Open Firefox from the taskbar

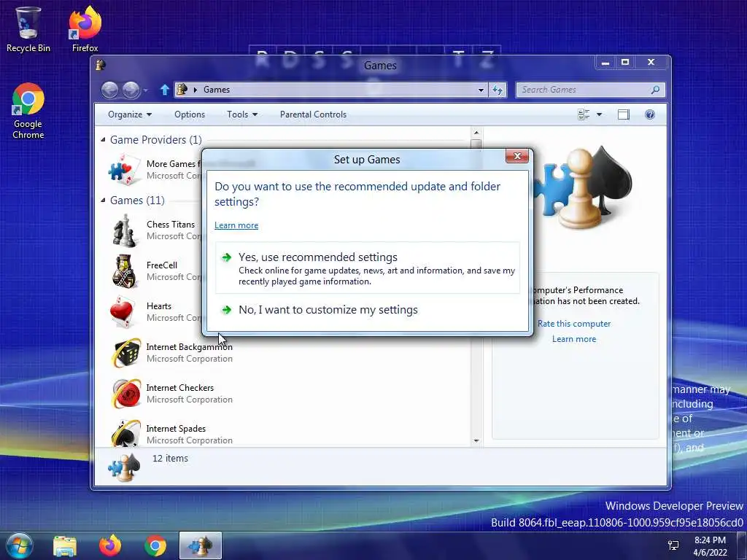coord(110,546)
